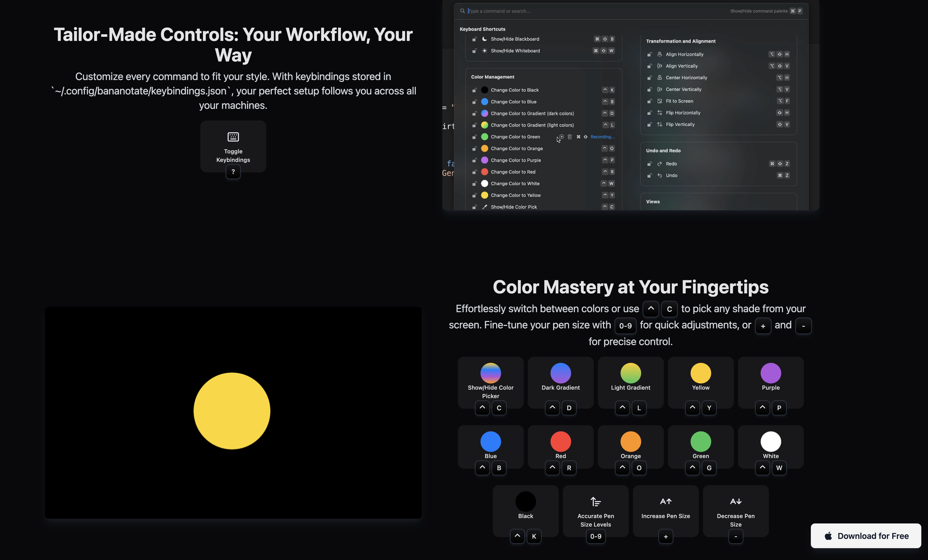Toggle the lock for Change Color to Yellow
This screenshot has width=928, height=560.
(475, 195)
